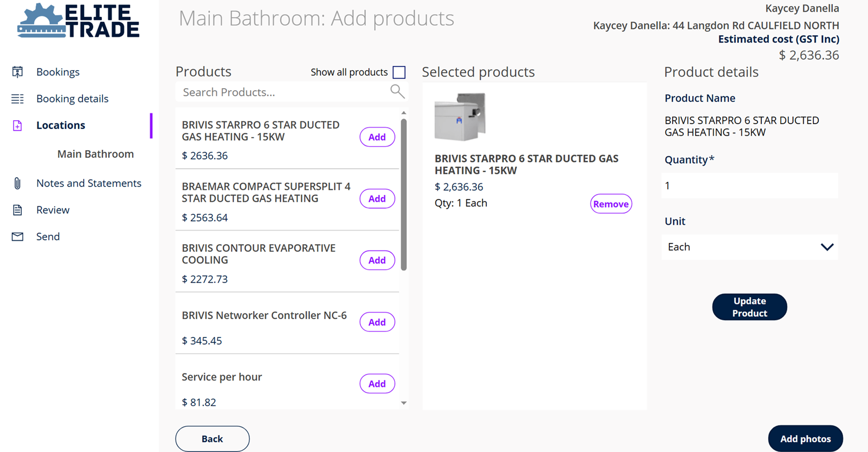Click the search magnifier icon

[397, 92]
